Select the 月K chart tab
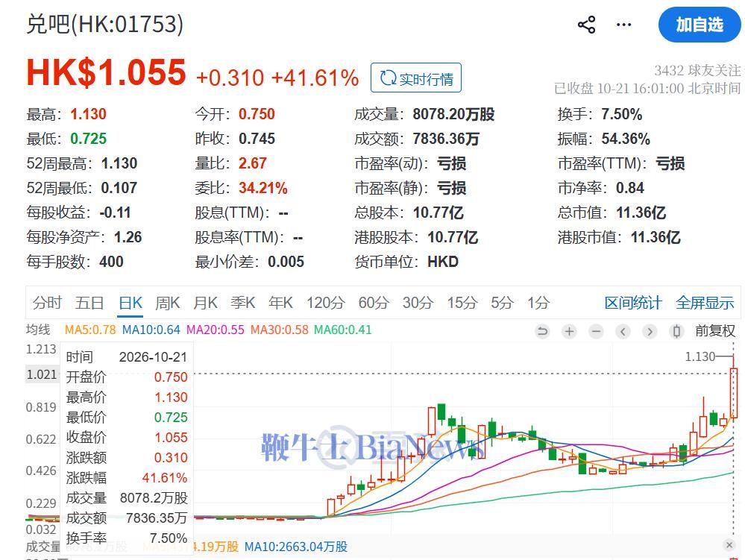The height and width of the screenshot is (560, 745). click(x=205, y=303)
